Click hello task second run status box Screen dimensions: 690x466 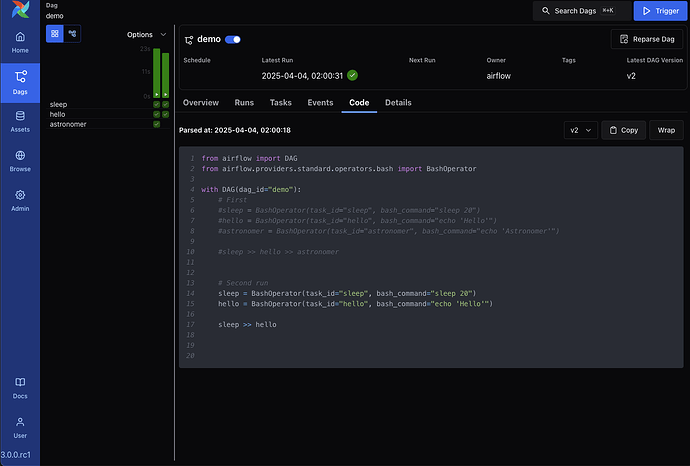[165, 114]
